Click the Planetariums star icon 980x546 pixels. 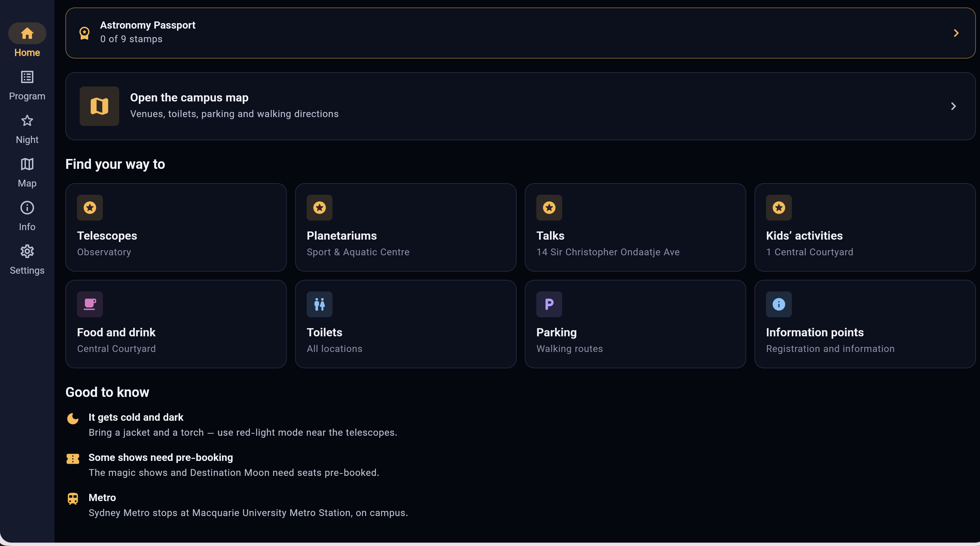click(319, 208)
